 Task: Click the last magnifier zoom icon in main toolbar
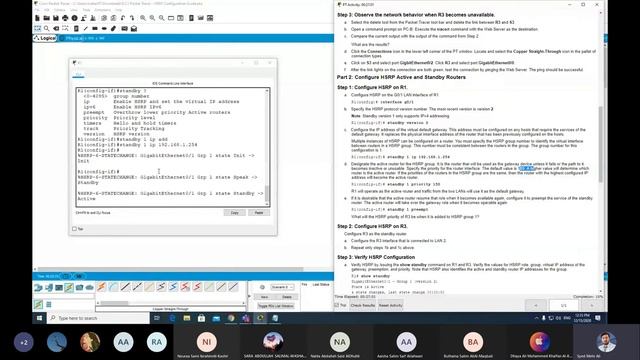pos(162,18)
